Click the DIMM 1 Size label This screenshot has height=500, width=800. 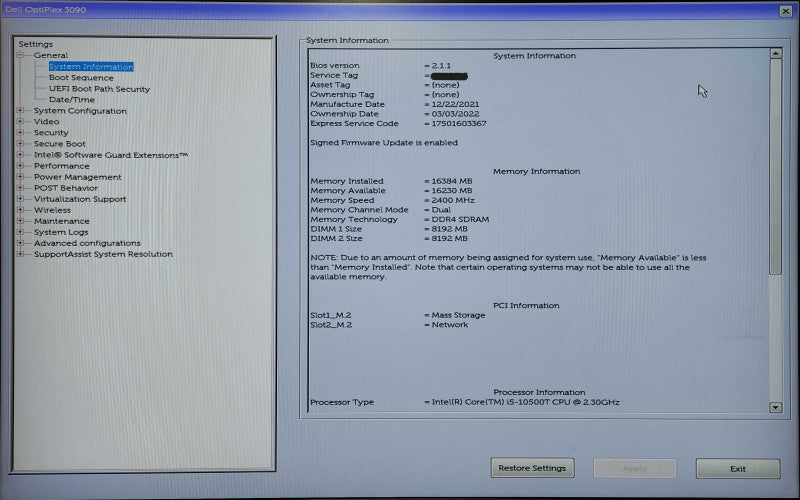(336, 229)
